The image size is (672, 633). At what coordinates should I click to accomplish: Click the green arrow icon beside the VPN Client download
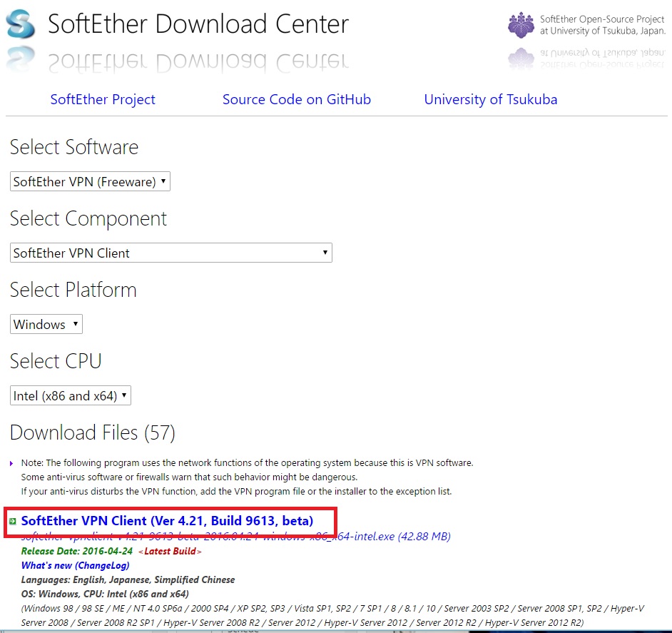point(14,522)
